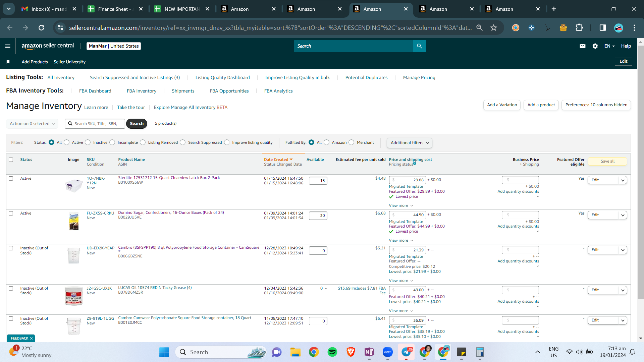Open the Edit dropdown arrow for Sterilite row
This screenshot has width=644, height=362.
point(623,180)
